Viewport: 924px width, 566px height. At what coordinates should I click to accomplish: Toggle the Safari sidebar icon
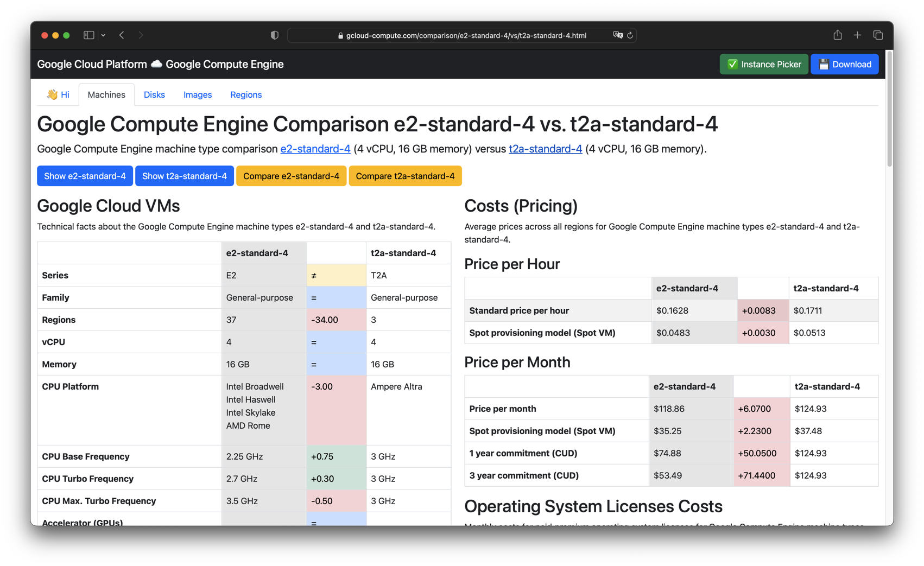pyautogui.click(x=88, y=35)
